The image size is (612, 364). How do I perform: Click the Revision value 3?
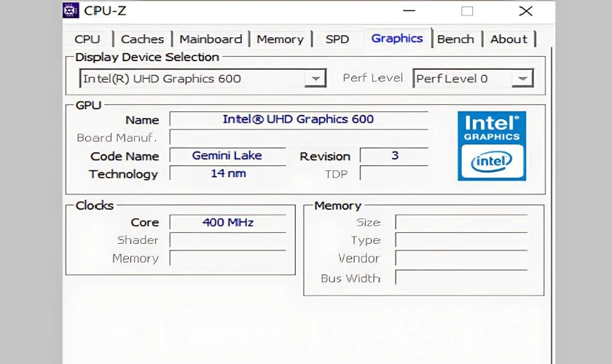394,156
